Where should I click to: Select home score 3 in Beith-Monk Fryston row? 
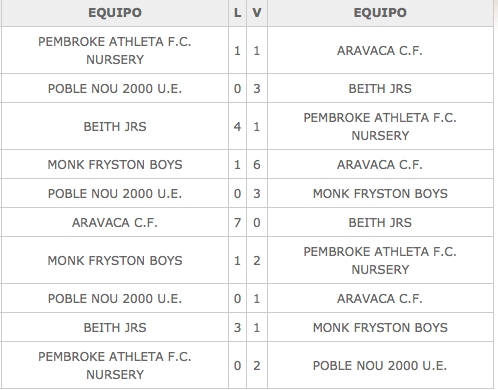click(x=237, y=328)
